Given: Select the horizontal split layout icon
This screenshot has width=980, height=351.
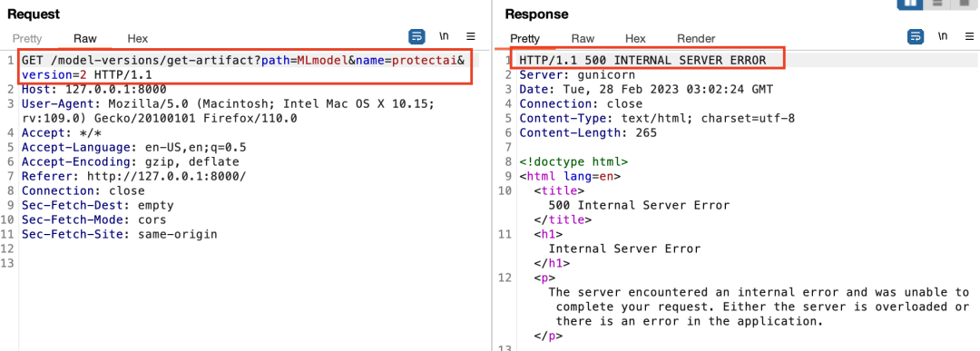Looking at the screenshot, I should tap(936, 3).
